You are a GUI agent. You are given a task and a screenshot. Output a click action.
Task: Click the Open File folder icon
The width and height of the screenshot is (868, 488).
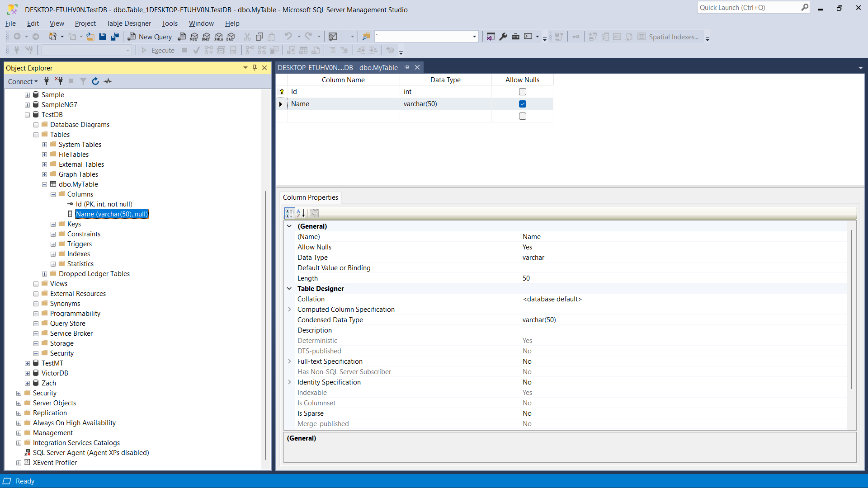(x=90, y=37)
